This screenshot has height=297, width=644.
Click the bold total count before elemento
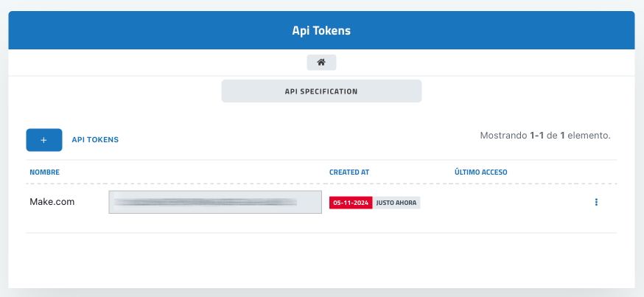(x=562, y=136)
